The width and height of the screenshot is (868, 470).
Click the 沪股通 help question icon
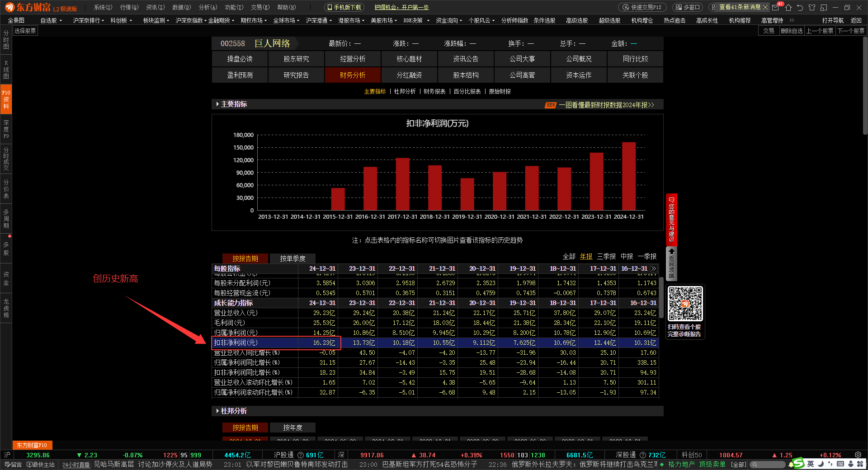coord(300,455)
